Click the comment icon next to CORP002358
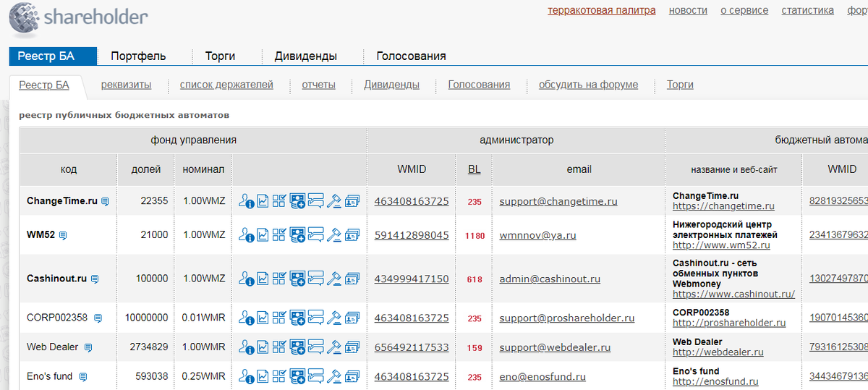The width and height of the screenshot is (868, 390). click(98, 318)
